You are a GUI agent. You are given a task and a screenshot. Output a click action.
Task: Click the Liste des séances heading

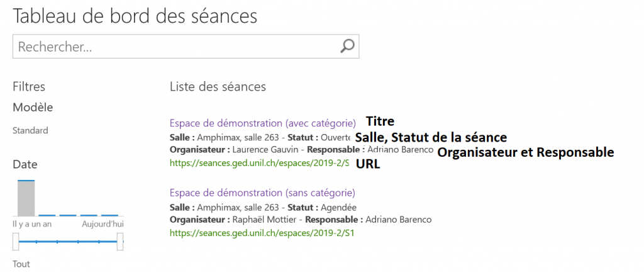click(x=218, y=87)
